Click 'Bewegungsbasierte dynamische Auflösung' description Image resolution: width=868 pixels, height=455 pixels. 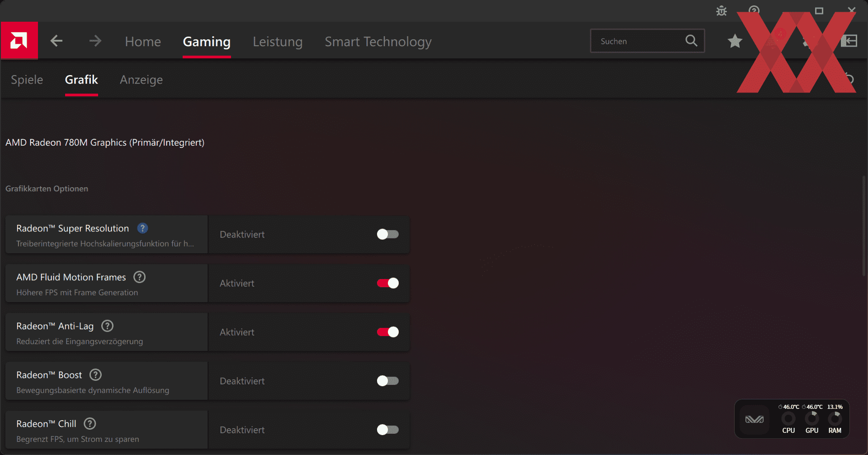(x=93, y=390)
